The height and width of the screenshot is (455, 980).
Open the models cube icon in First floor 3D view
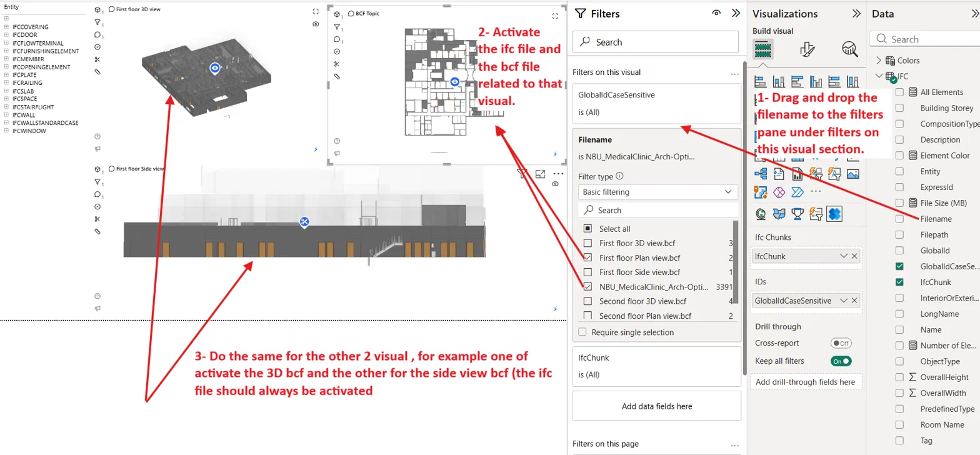click(x=97, y=10)
